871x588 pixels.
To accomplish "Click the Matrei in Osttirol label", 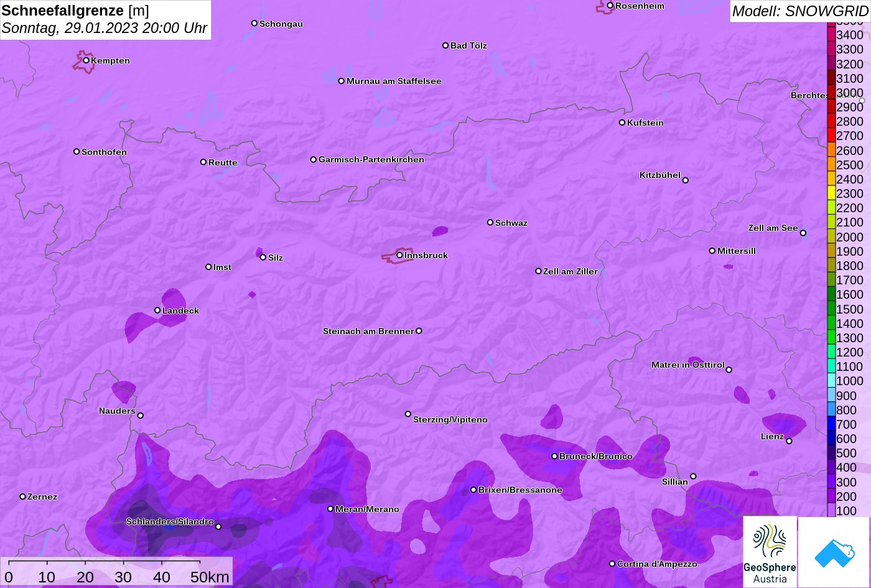I will (688, 365).
